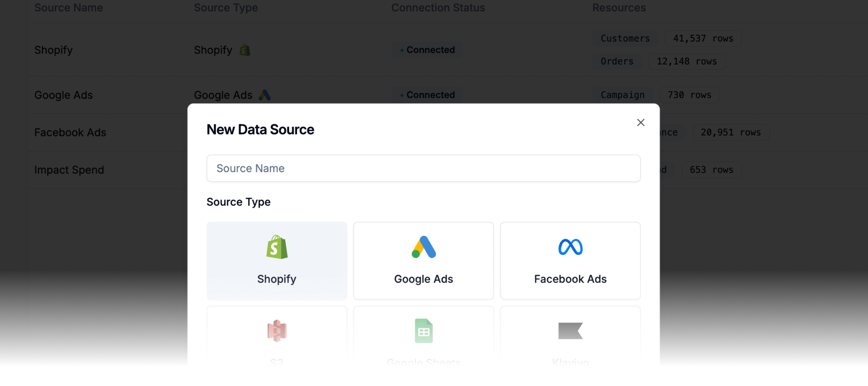Screen dimensions: 868x386
Task: Click the 730 rows badge
Action: pos(690,95)
